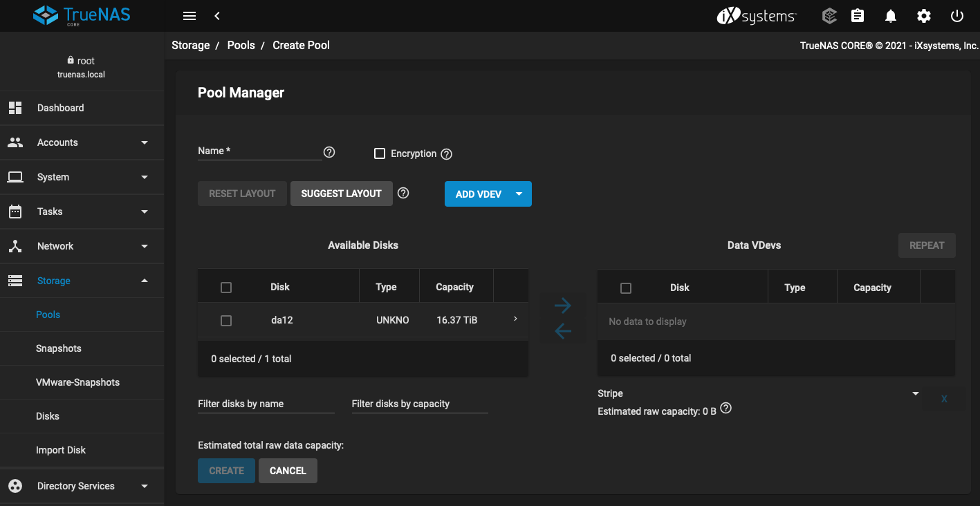980x506 pixels.
Task: Open the Add Vdev dropdown arrow
Action: tap(519, 194)
